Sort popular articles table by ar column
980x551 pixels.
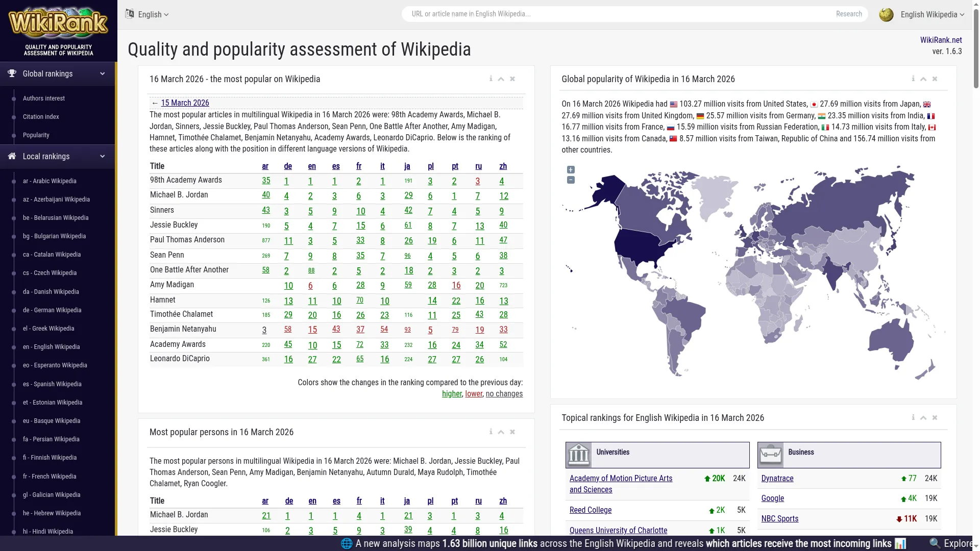(265, 166)
